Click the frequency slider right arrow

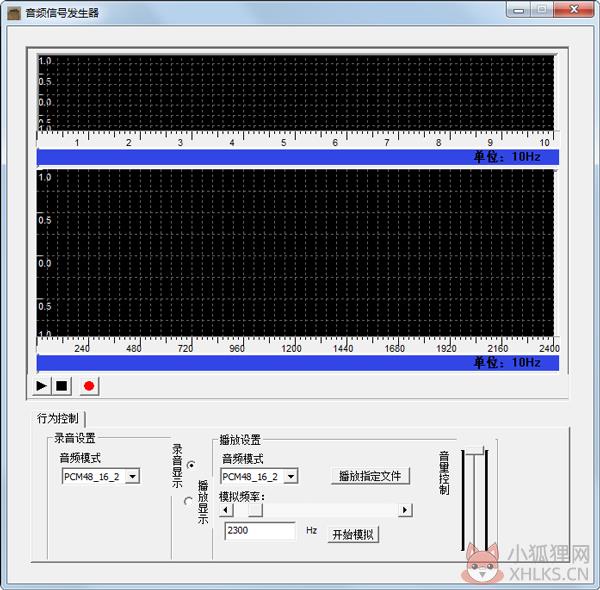coord(405,510)
